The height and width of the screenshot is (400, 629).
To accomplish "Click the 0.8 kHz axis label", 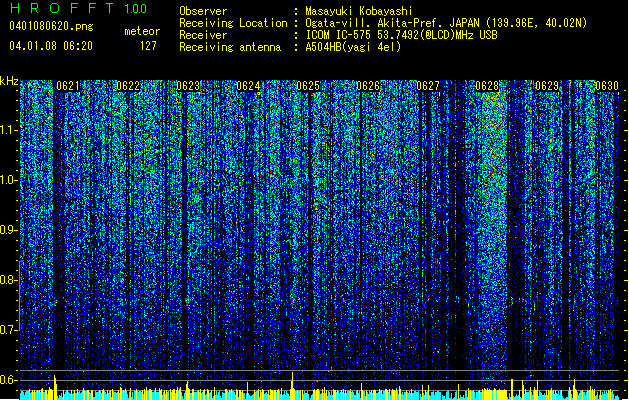I will coord(9,280).
